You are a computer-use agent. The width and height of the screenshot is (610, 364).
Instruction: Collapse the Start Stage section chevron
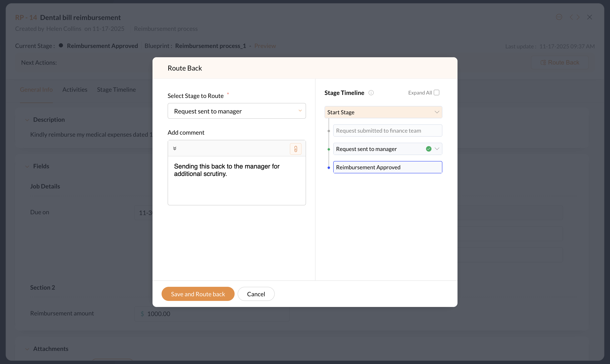point(437,112)
